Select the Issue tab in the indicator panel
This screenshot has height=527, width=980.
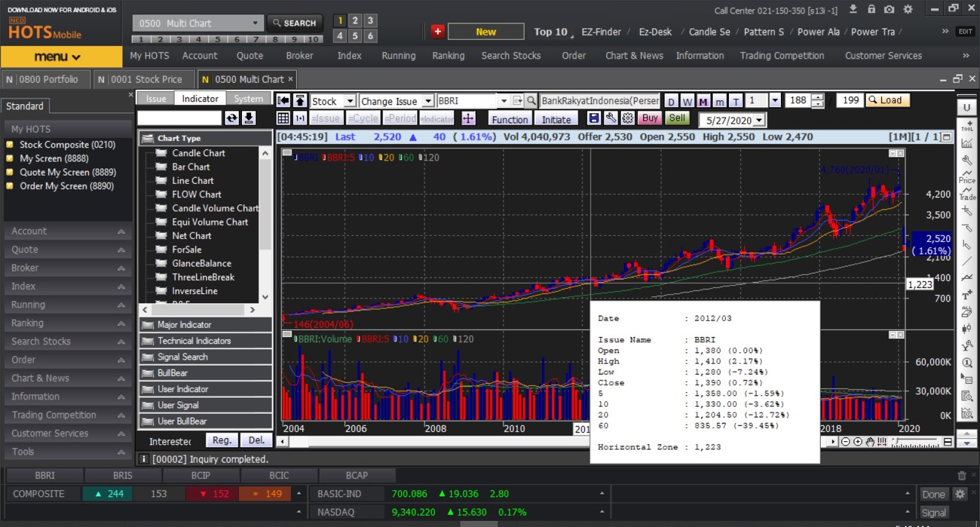[156, 99]
